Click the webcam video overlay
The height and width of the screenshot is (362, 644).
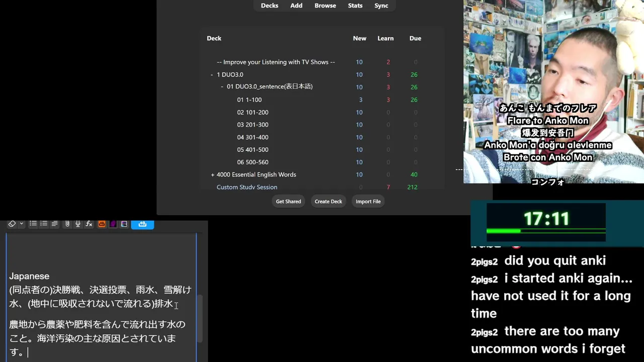553,92
